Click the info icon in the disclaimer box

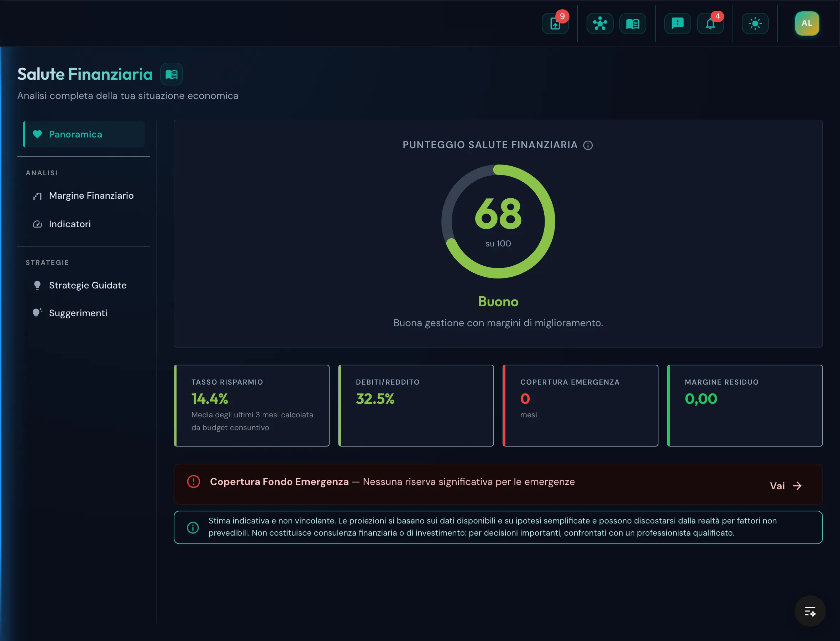click(x=193, y=528)
